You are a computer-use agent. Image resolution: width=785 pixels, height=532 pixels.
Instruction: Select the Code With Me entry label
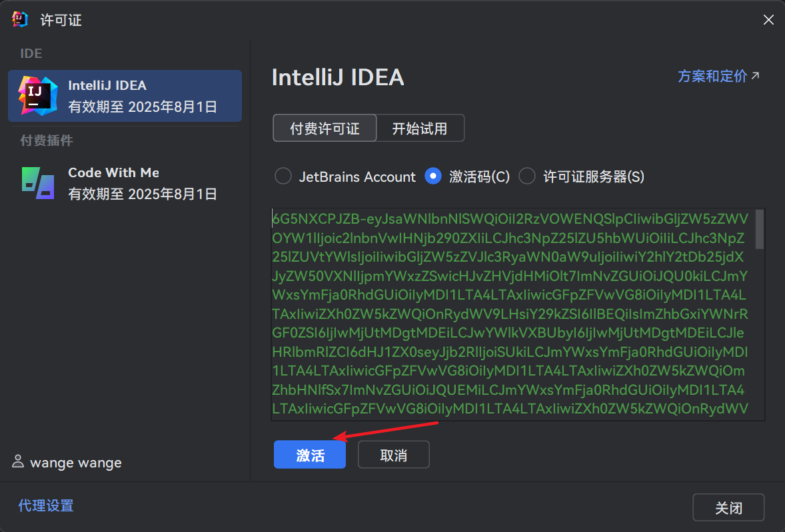click(x=113, y=172)
